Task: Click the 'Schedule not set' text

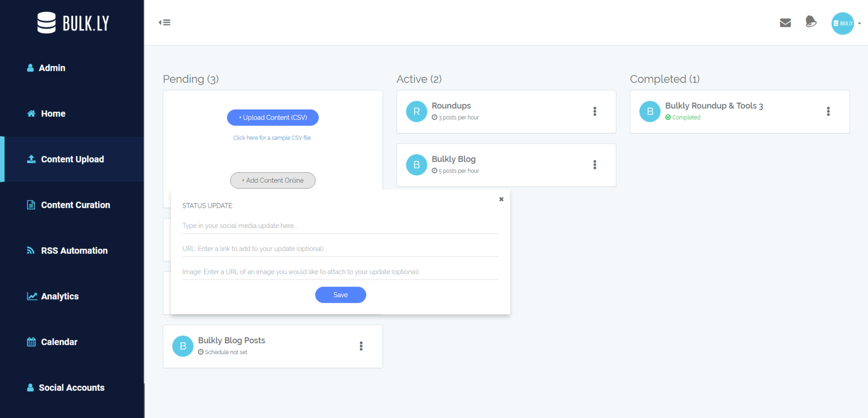Action: pyautogui.click(x=226, y=352)
